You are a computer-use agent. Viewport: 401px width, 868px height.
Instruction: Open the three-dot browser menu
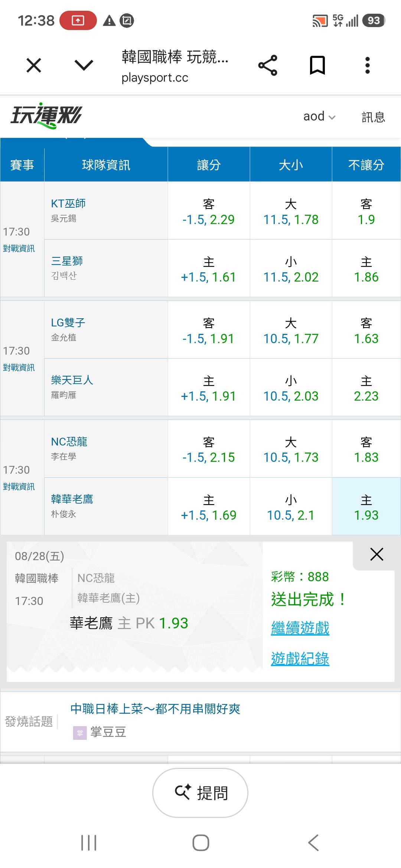pos(367,65)
